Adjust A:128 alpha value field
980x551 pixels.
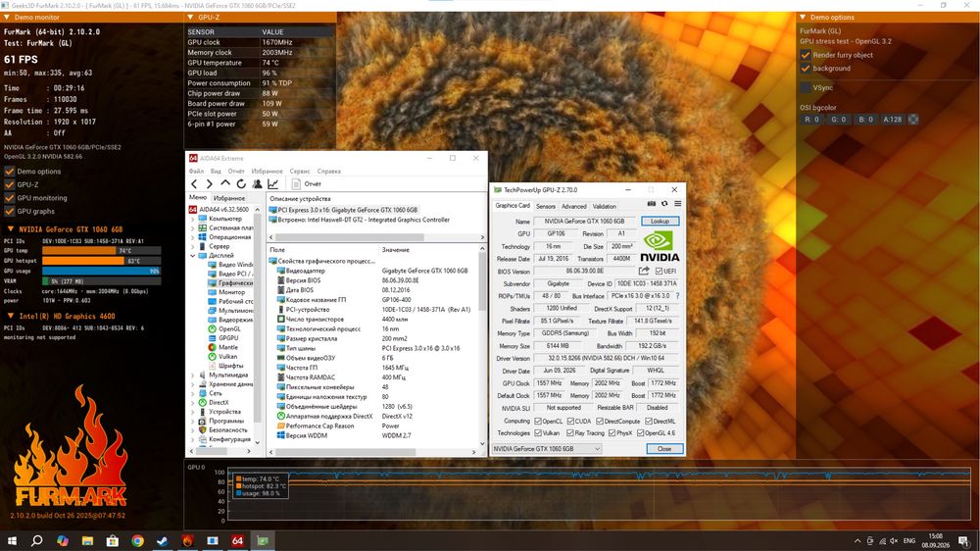(x=893, y=119)
